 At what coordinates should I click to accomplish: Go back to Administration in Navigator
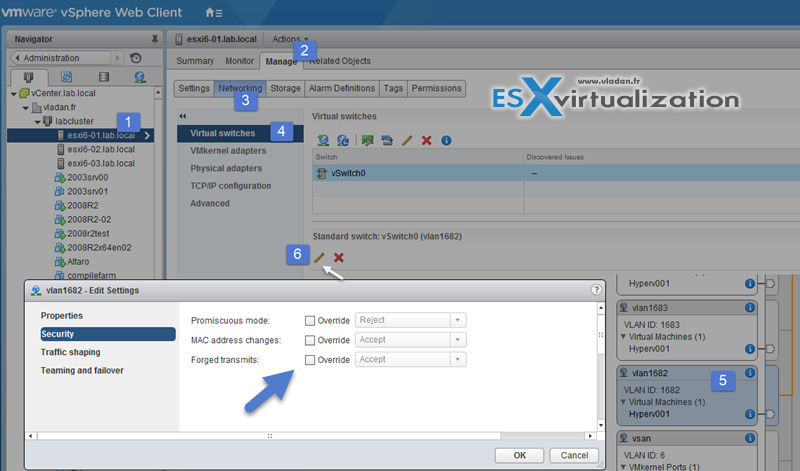pos(60,58)
